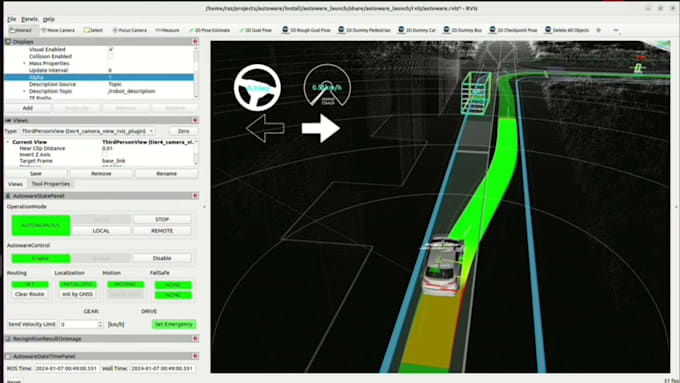
Task: Close the Displays panel
Action: coord(196,42)
